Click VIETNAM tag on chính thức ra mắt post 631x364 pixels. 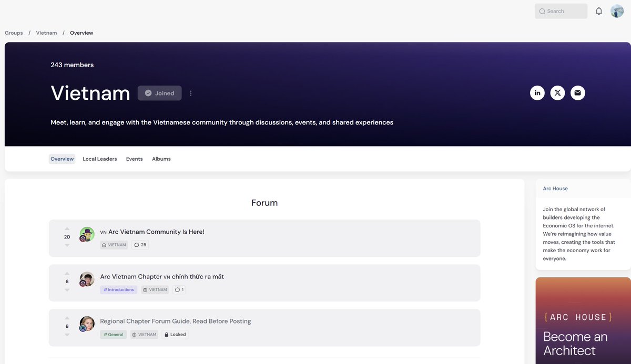click(155, 289)
